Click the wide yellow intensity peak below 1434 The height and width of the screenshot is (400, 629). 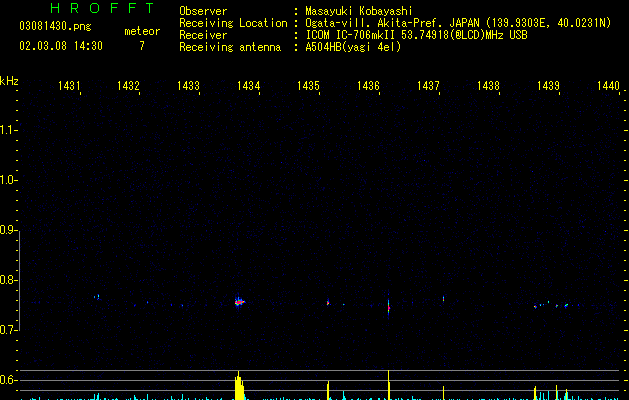[239, 385]
